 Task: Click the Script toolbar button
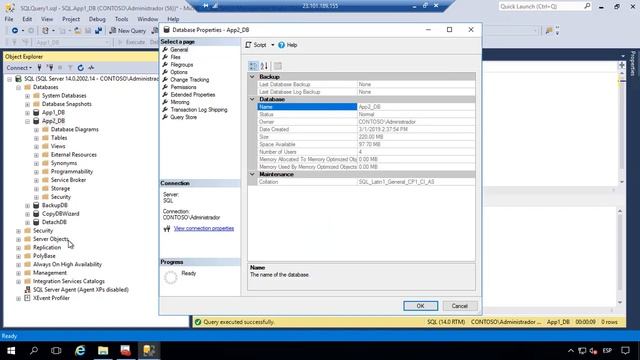256,45
